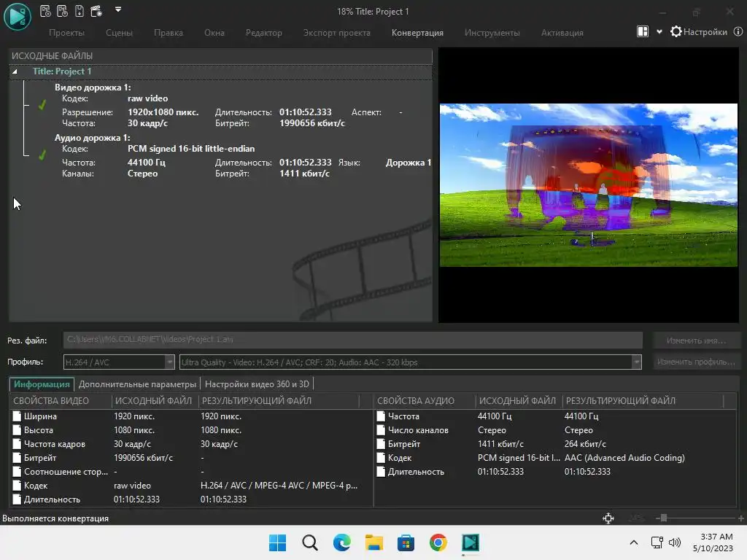Open the quick-access toolbar customize arrow
The height and width of the screenshot is (560, 747).
coord(118,9)
